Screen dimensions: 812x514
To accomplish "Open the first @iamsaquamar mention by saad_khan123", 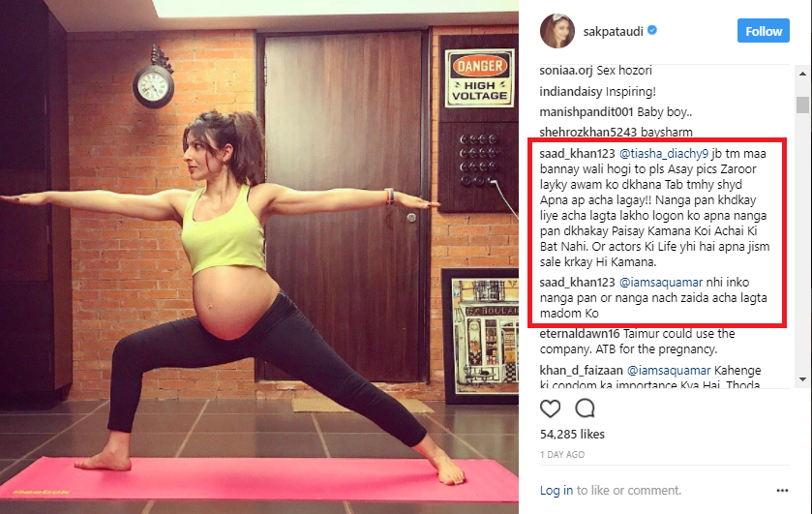I will click(661, 283).
